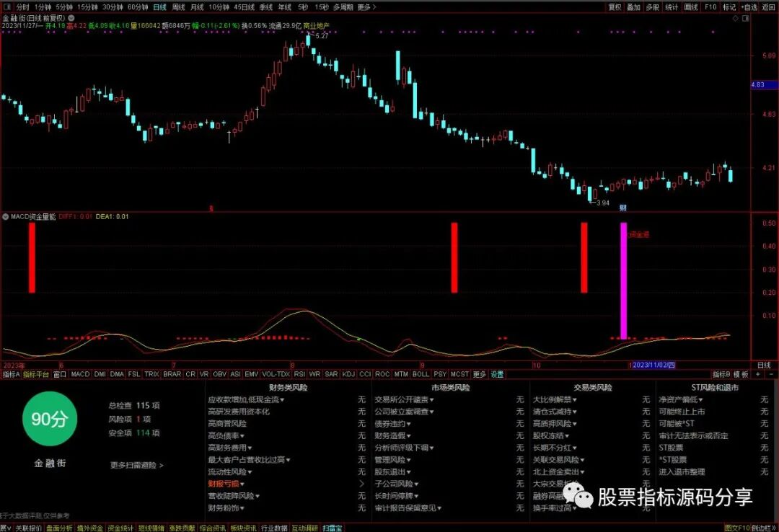Click the 财 marker under the price chart
Viewport: 779px width, 532px height.
tap(623, 208)
